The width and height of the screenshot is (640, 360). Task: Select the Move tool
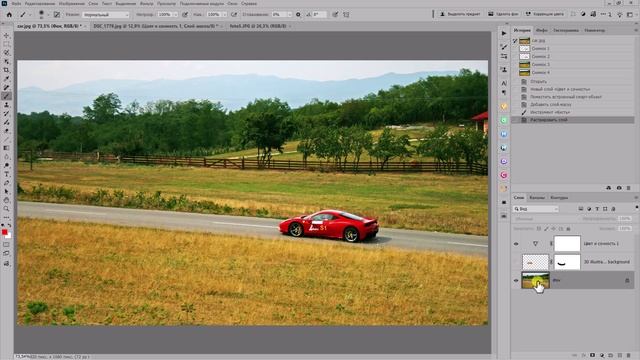[x=7, y=36]
